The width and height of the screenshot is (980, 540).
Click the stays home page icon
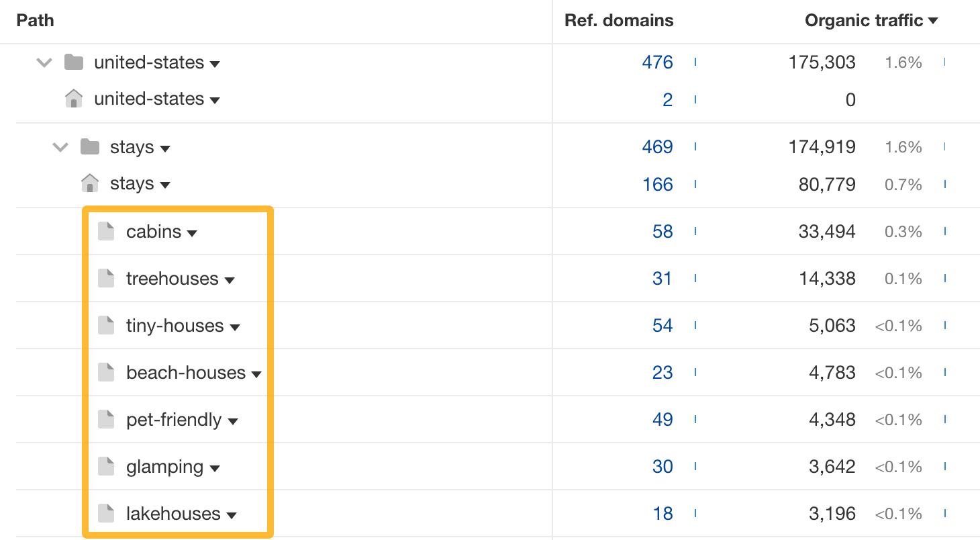[x=89, y=183]
